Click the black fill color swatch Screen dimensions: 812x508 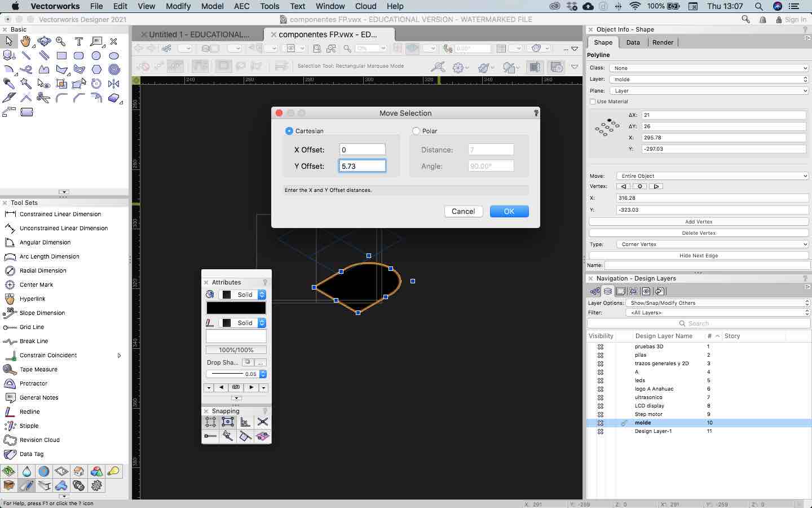click(236, 308)
